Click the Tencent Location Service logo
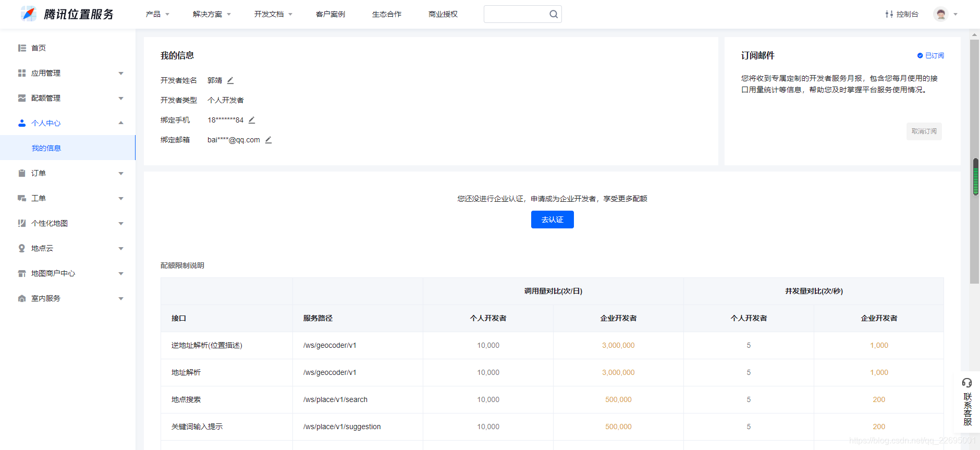Viewport: 980px width, 450px height. pyautogui.click(x=67, y=14)
